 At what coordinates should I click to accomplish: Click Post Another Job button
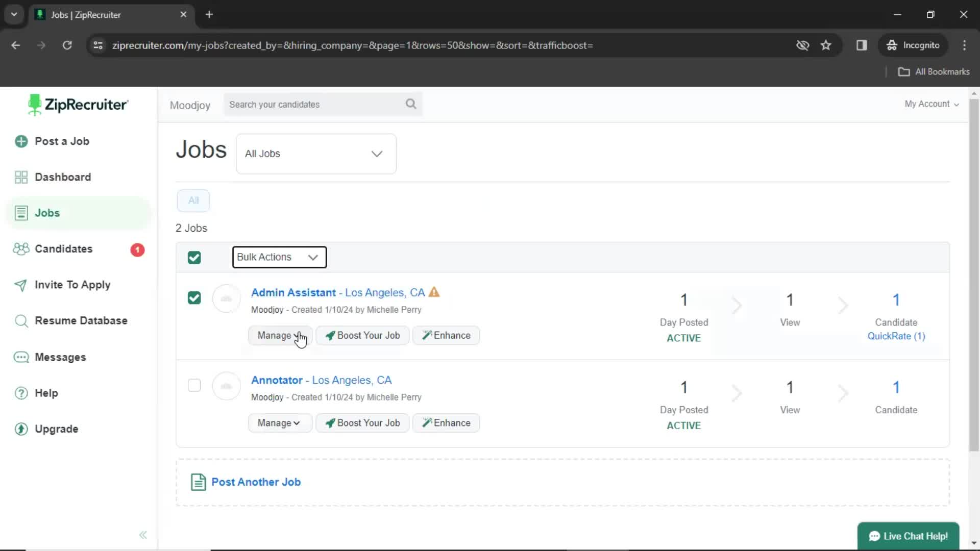coord(256,482)
